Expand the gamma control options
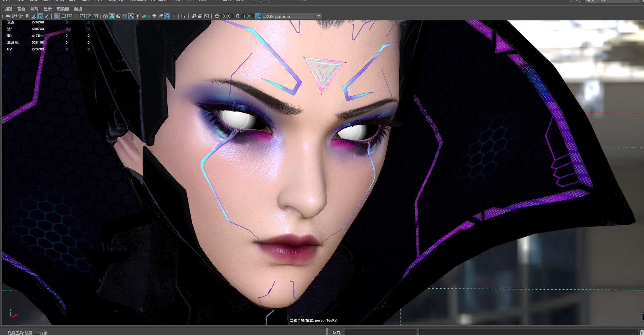The width and height of the screenshot is (644, 335). [x=237, y=16]
